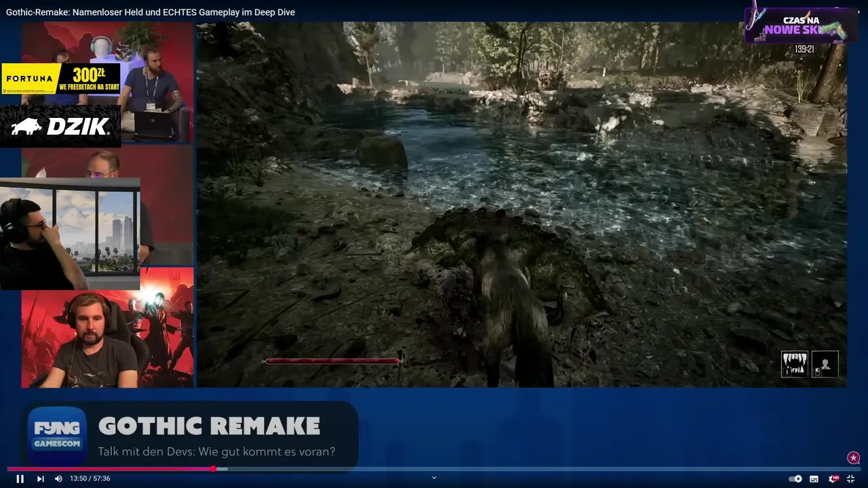The height and width of the screenshot is (488, 868).
Task: Click the Fortuna 300 ZŁ banner
Action: 60,79
